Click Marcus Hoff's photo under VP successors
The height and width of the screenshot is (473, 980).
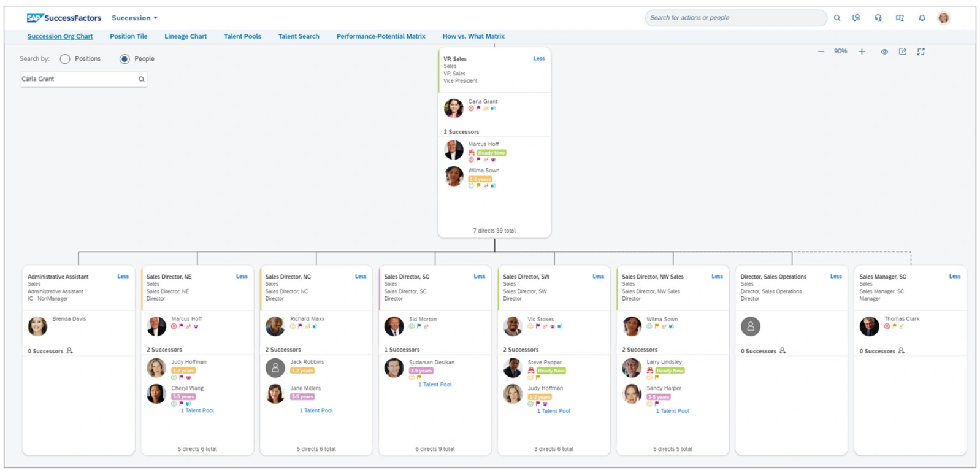tap(454, 150)
